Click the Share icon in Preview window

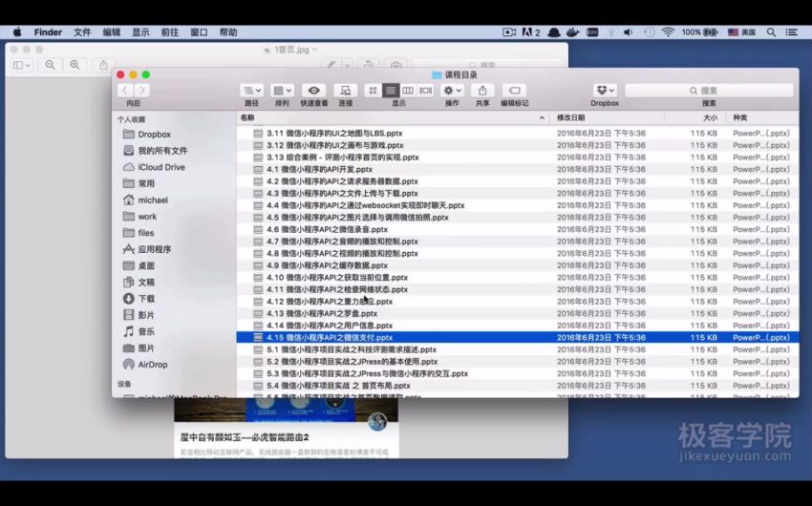pyautogui.click(x=103, y=65)
